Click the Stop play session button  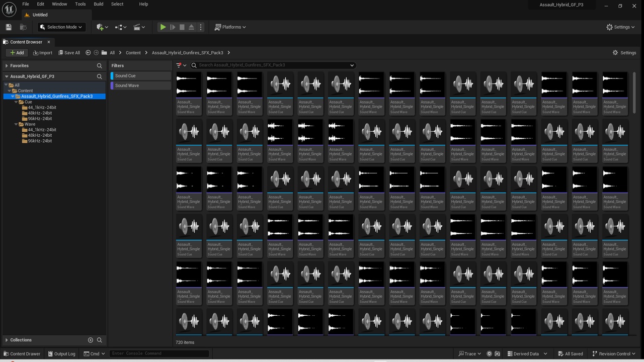coord(182,27)
